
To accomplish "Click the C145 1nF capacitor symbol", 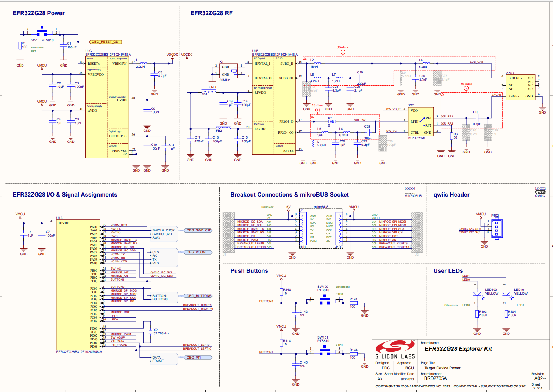I will 296,364.
